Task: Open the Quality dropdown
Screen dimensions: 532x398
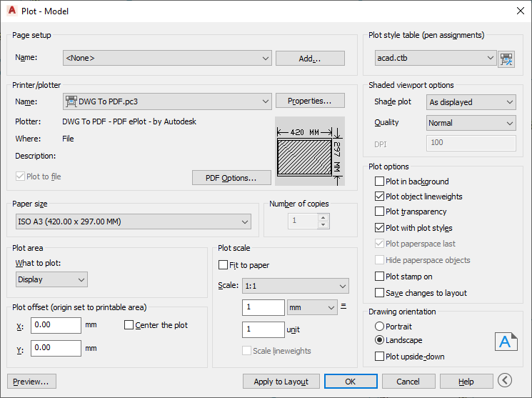Action: [x=471, y=123]
